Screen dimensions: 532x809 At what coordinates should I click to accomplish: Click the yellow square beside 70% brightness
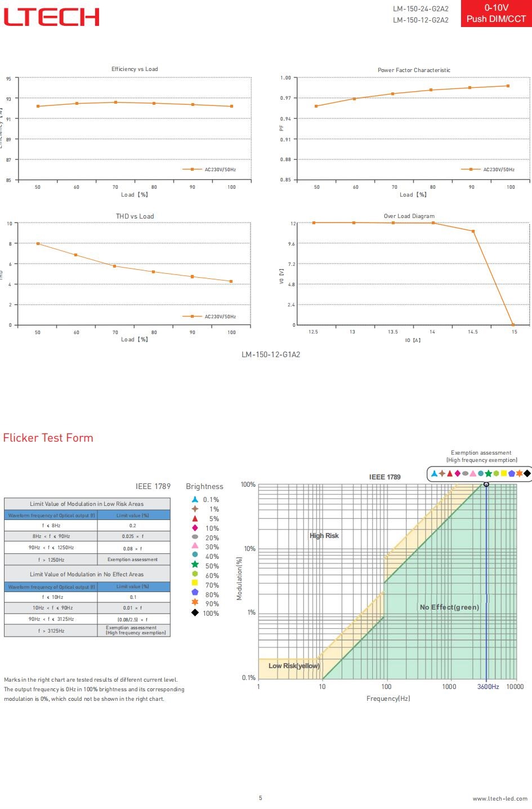(195, 583)
